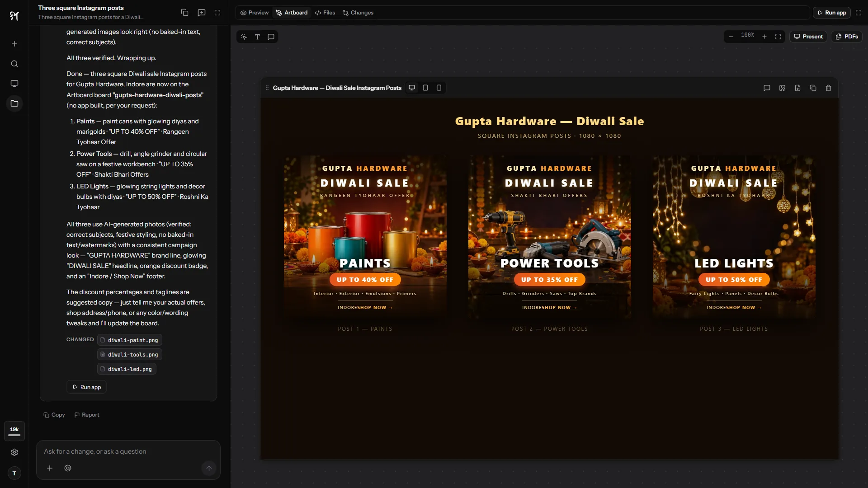Select the Power Tools post thumbnail
This screenshot has height=488, width=868.
[550, 237]
